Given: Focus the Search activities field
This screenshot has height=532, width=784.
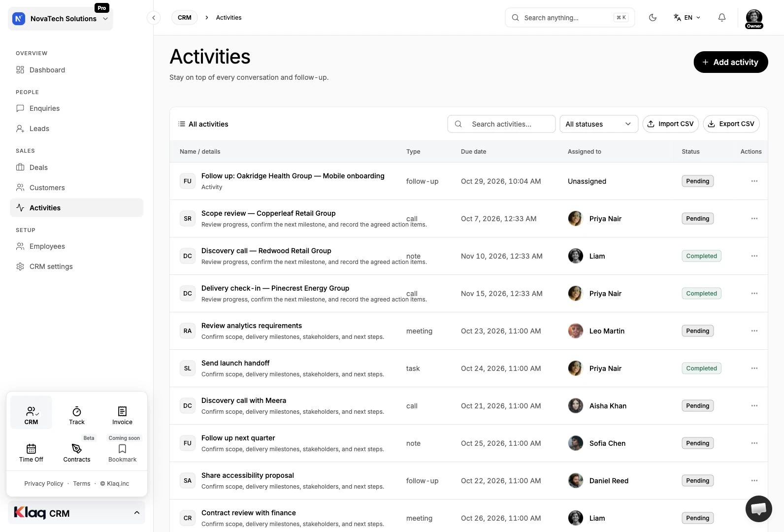Looking at the screenshot, I should click(501, 124).
